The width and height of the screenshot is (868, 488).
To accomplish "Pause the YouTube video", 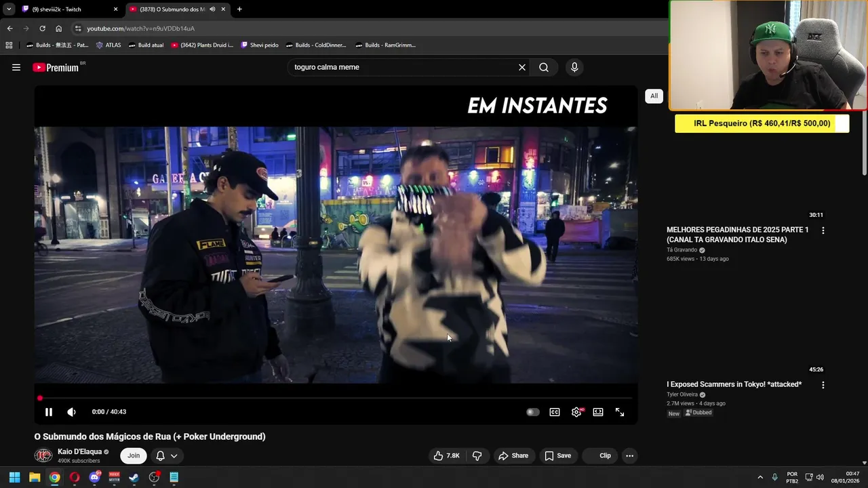I will click(x=49, y=411).
